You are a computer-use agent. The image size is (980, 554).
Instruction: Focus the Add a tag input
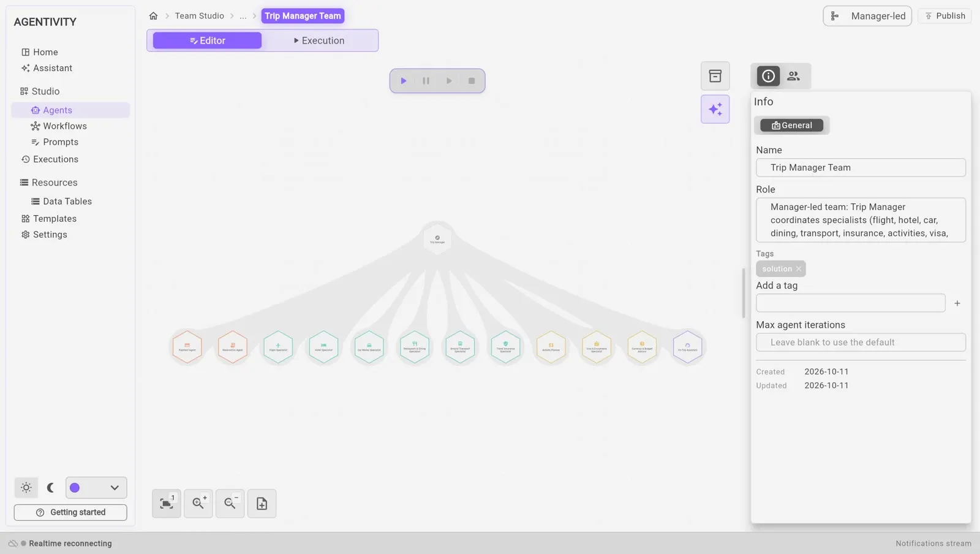tap(851, 303)
